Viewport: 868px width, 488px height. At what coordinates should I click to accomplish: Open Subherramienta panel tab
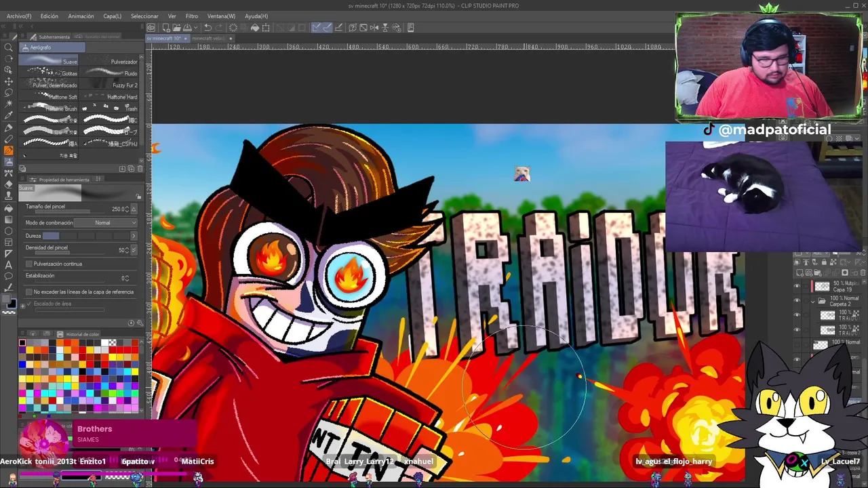[x=51, y=37]
